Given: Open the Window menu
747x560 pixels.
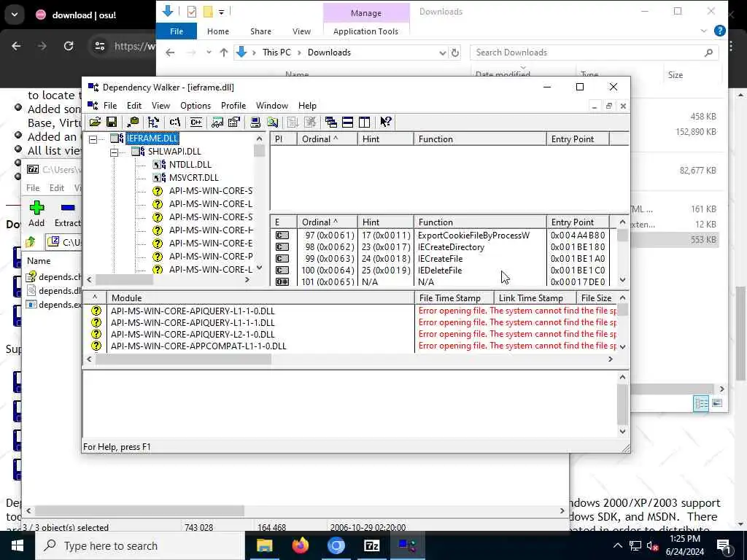Looking at the screenshot, I should [x=272, y=106].
